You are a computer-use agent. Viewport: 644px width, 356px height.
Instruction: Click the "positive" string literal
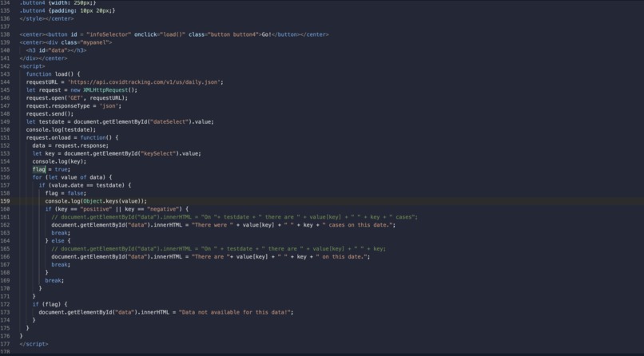[96, 209]
